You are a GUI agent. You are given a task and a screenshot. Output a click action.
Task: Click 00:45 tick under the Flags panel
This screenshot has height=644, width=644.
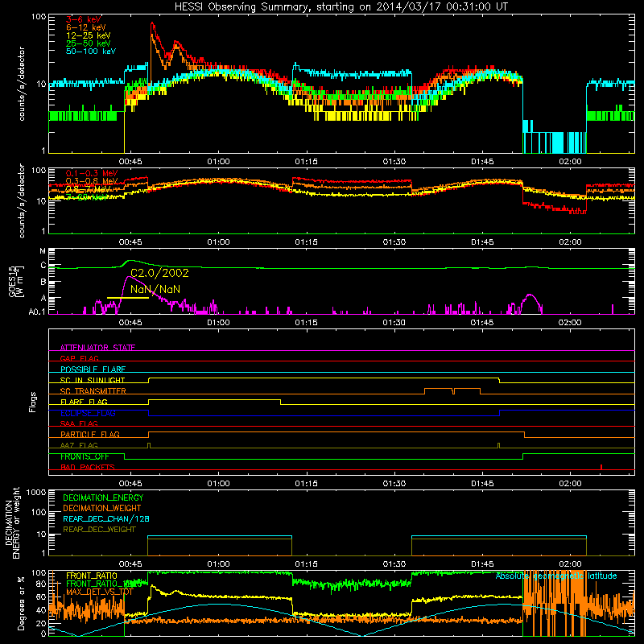click(130, 484)
